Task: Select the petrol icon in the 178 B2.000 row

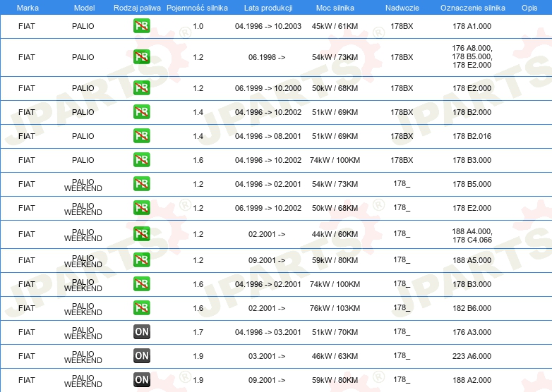Action: [141, 112]
